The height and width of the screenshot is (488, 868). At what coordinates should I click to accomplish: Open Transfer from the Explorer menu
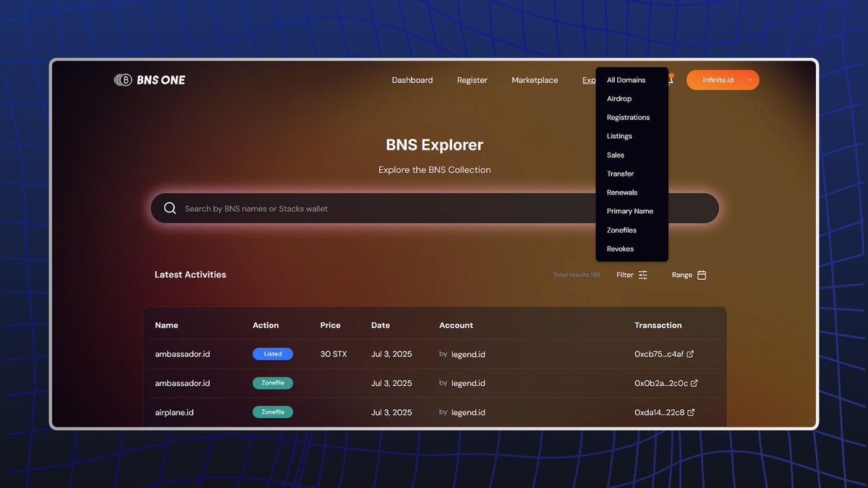point(621,174)
